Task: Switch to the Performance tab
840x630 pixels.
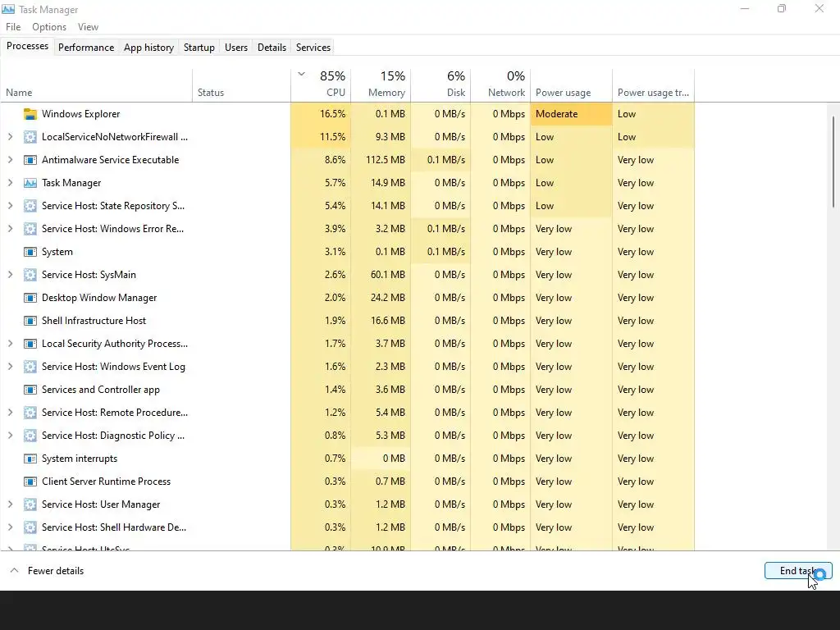Action: (x=86, y=48)
